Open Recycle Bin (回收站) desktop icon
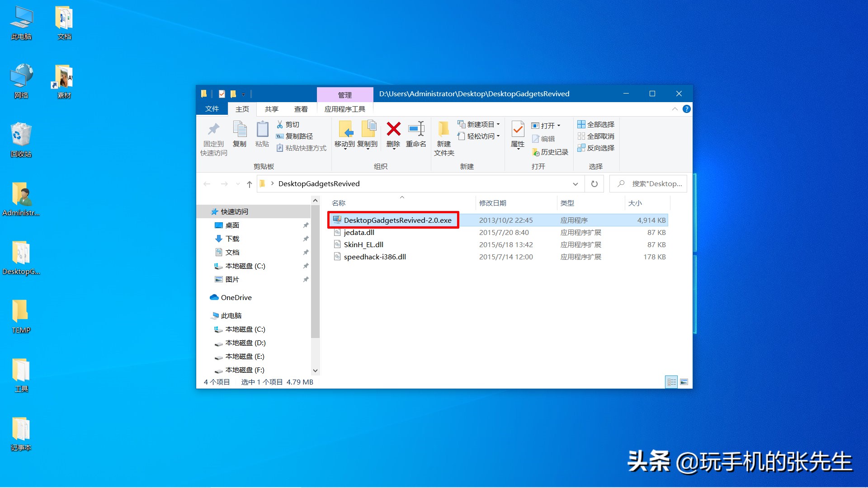 click(x=21, y=140)
